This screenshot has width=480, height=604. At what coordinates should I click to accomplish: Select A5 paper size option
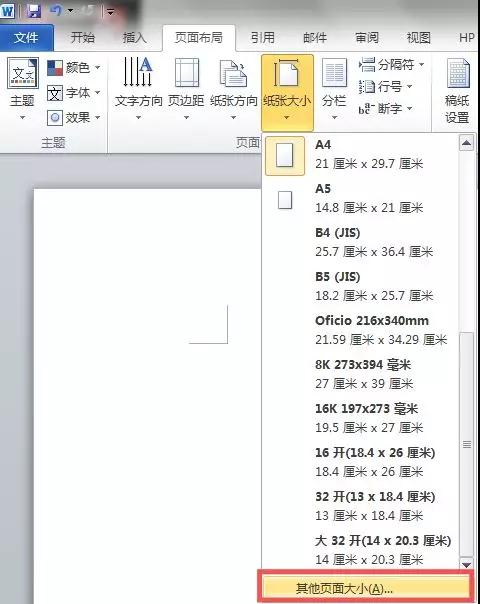(x=361, y=198)
